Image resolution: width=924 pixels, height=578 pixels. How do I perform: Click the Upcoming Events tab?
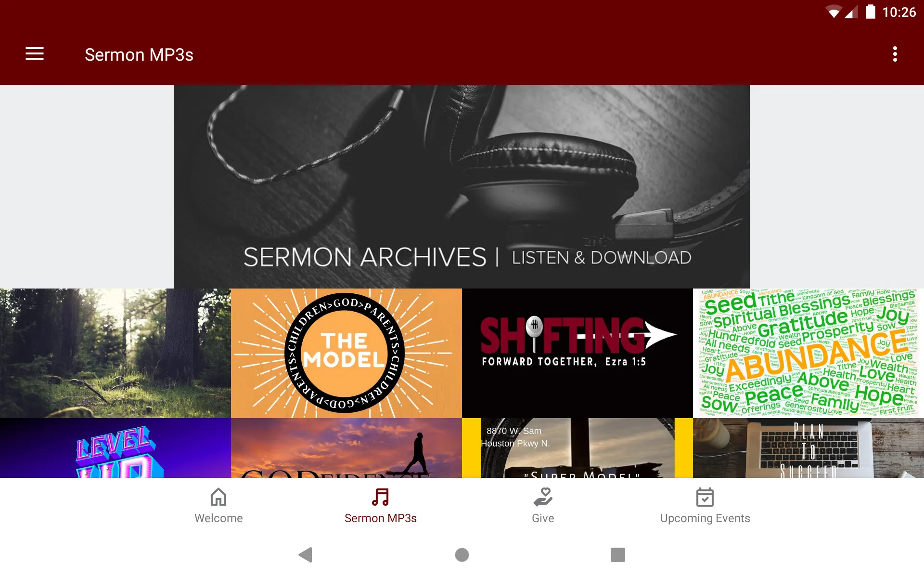tap(705, 505)
